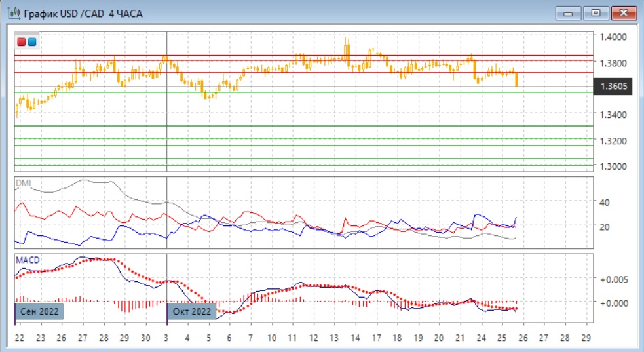
Task: Click the current price tag 1.3605
Action: point(613,87)
